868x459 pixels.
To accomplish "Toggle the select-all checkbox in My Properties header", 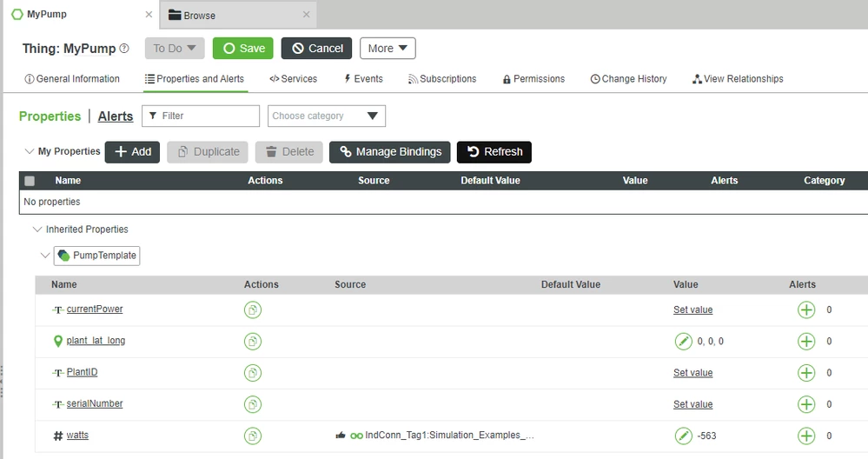I will (x=30, y=181).
